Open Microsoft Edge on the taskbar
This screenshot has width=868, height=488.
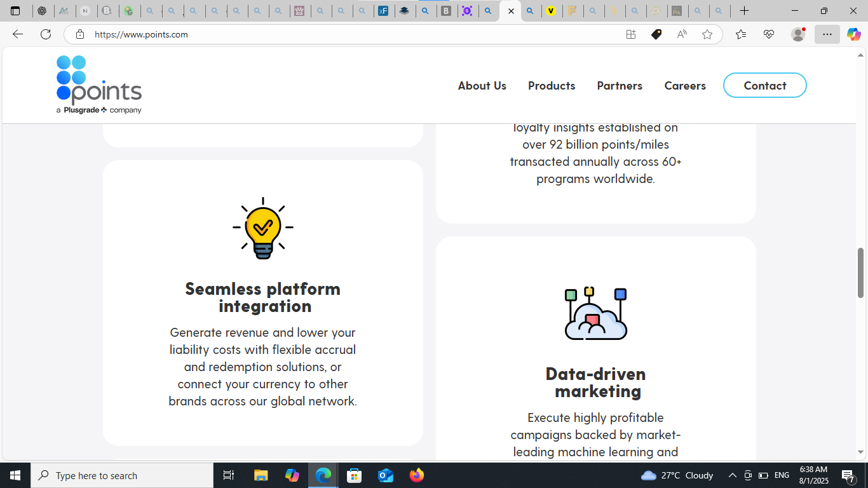click(323, 475)
